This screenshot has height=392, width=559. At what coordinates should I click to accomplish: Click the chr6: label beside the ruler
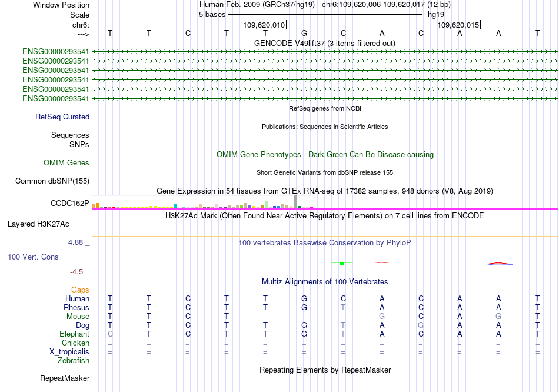pyautogui.click(x=81, y=25)
